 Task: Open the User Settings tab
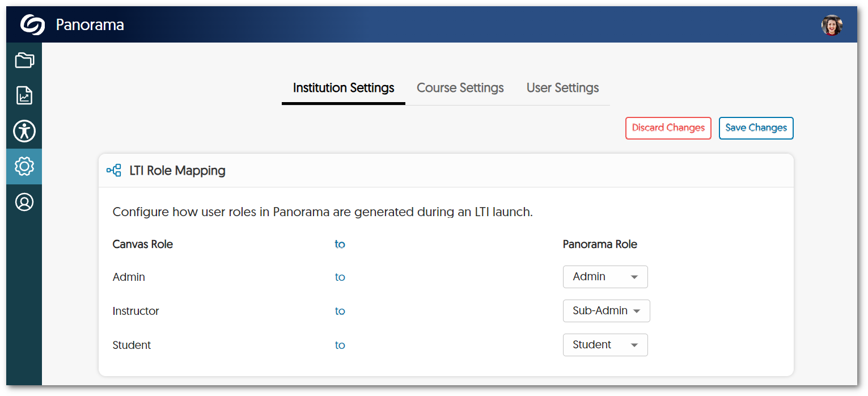coord(562,88)
